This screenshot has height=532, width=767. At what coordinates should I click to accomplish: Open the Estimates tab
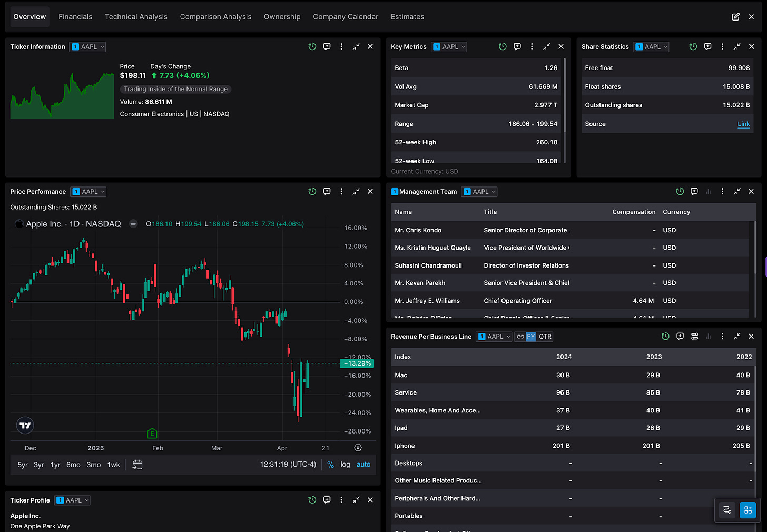pos(407,17)
